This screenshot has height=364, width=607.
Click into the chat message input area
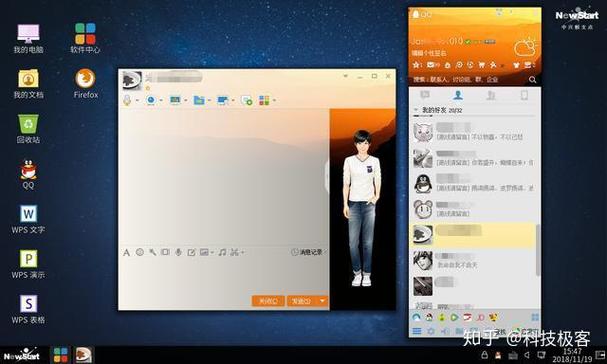click(x=224, y=276)
